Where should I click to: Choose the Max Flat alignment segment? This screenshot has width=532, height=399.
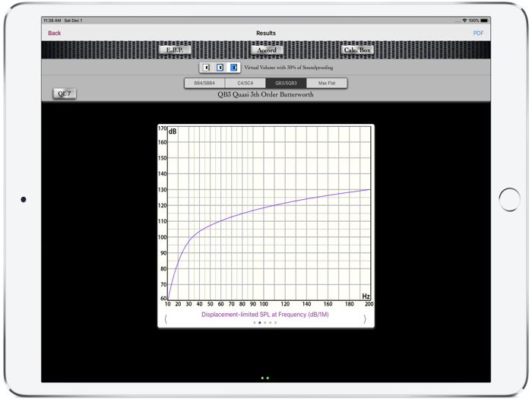327,84
